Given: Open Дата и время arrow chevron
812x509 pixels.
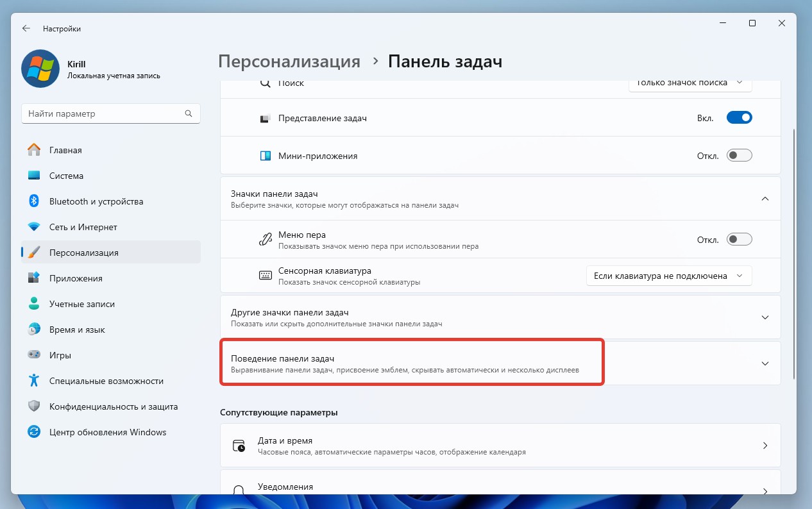Looking at the screenshot, I should point(765,446).
